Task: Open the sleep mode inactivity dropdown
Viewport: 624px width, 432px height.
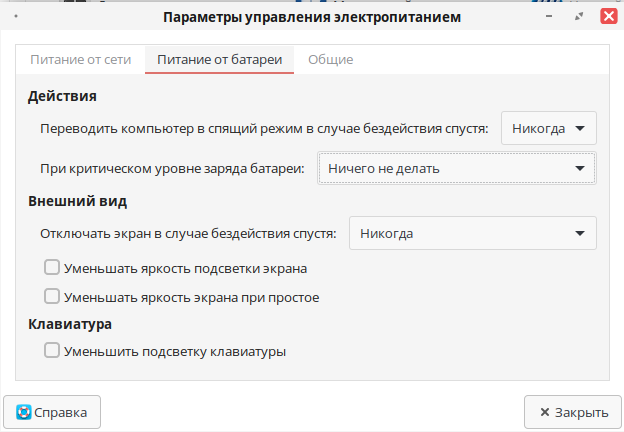Action: (x=548, y=129)
